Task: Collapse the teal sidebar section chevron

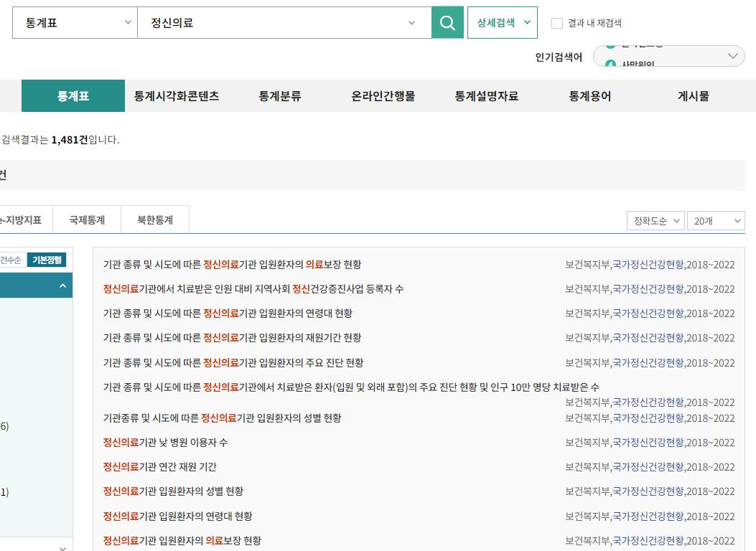Action: [62, 286]
